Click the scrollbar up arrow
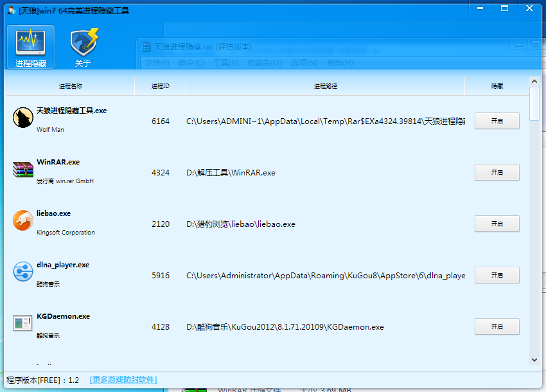This screenshot has height=392, width=546. point(534,82)
